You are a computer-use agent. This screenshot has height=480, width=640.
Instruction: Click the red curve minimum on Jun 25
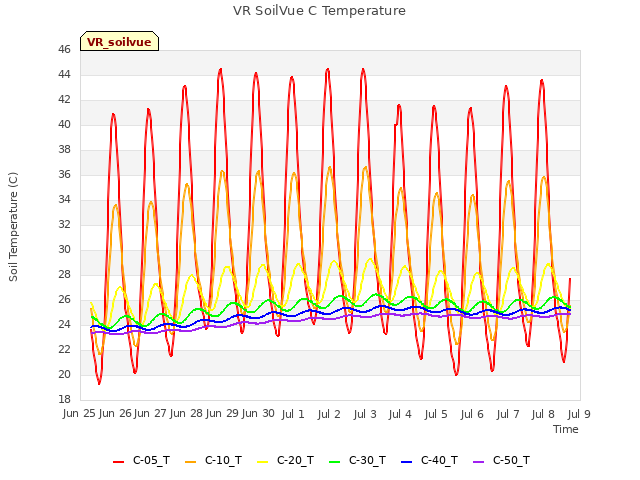99,383
